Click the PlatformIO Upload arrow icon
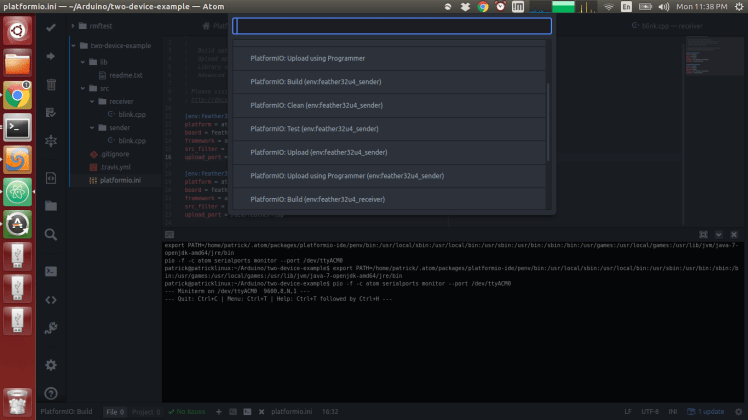The height and width of the screenshot is (420, 748). [51, 56]
